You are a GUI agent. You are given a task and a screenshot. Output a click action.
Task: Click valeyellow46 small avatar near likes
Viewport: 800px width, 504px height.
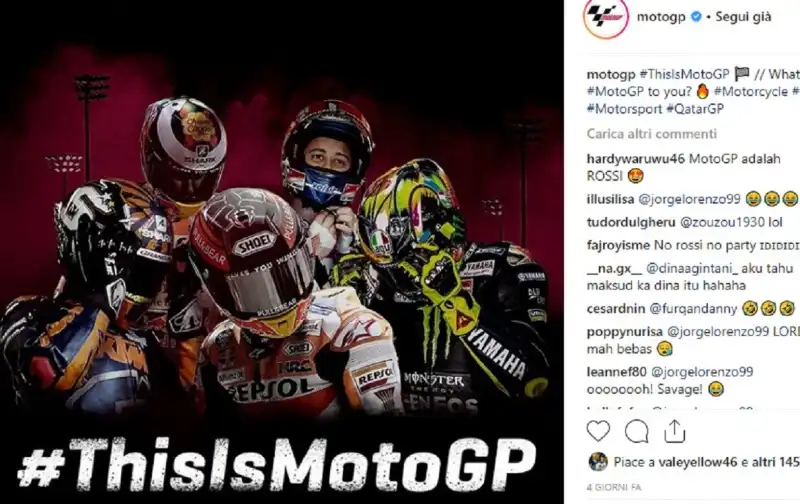pyautogui.click(x=598, y=462)
